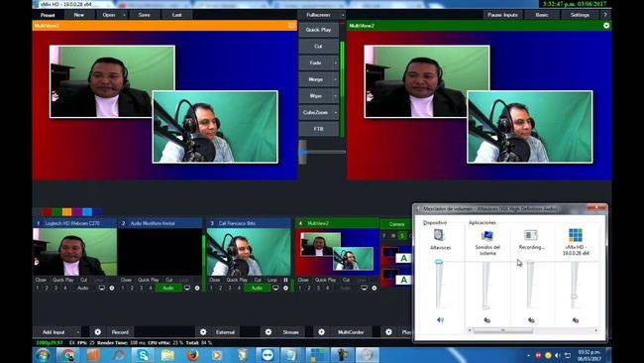Click the Cut transition button
Image resolution: width=644 pixels, height=363 pixels.
(x=318, y=47)
